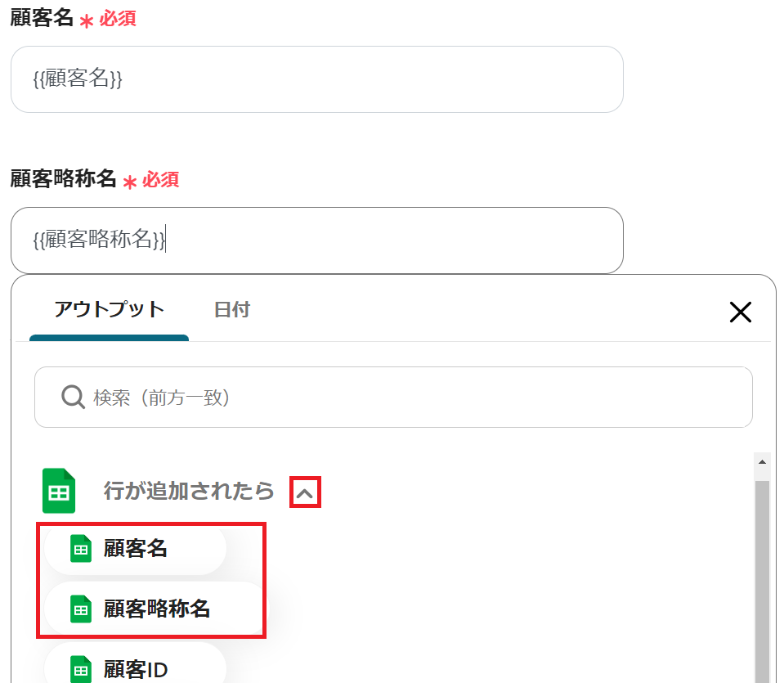Focus the 顧客名 input field
This screenshot has height=683, width=784.
317,79
